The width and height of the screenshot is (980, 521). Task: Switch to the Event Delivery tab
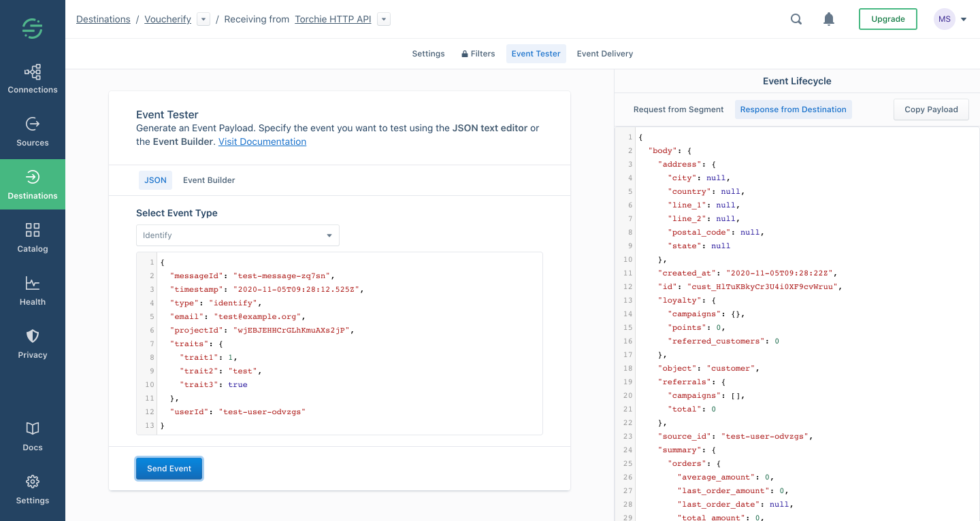pos(604,53)
